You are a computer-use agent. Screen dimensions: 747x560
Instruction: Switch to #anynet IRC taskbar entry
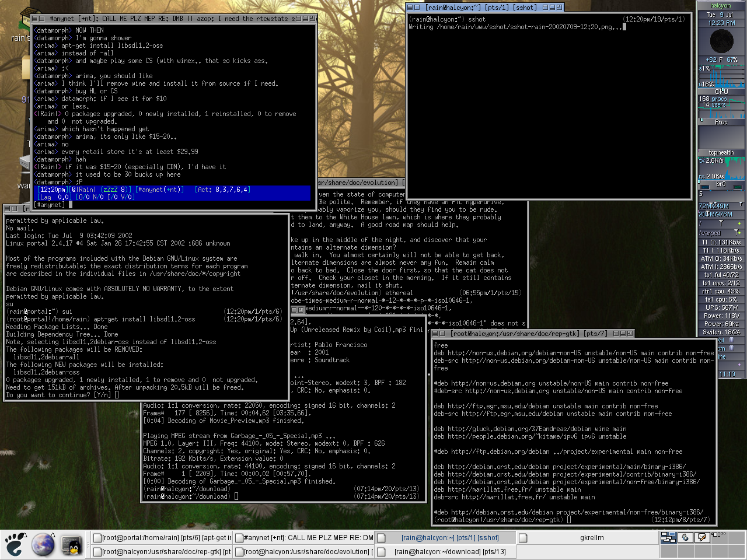(x=303, y=538)
